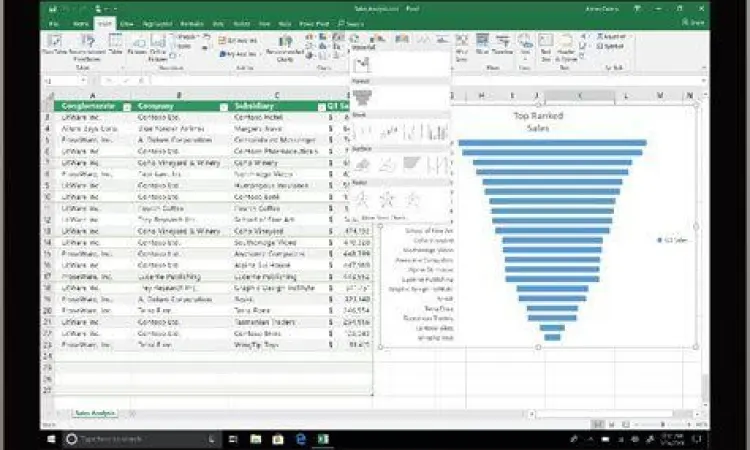Insert a Table from the ribbon

coord(115,44)
